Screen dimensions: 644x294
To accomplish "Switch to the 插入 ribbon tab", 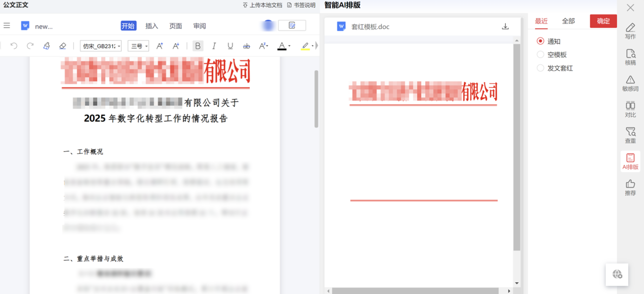I will point(152,25).
